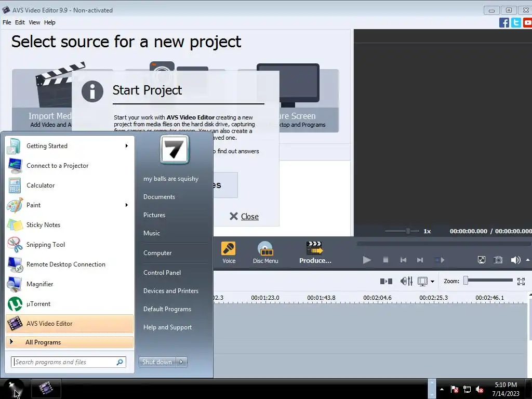Adjust the timeline Zoom slider

click(x=488, y=281)
